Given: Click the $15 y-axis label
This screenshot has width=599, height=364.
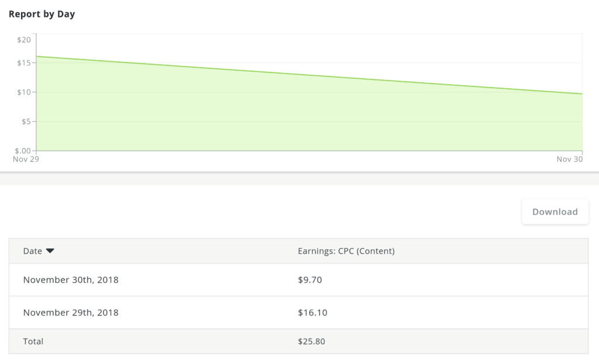Looking at the screenshot, I should tap(24, 63).
